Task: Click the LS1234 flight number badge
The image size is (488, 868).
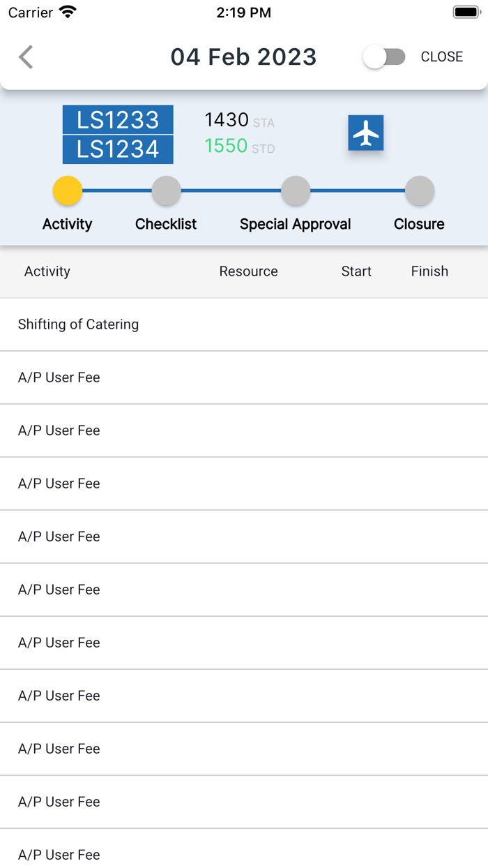Action: coord(118,149)
